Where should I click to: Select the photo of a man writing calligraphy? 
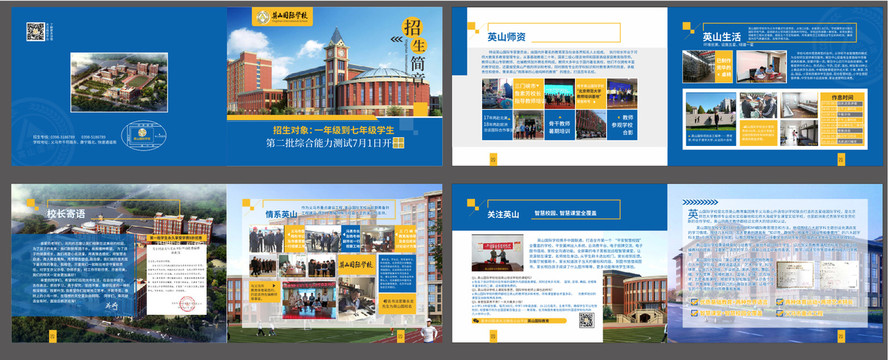click(x=356, y=299)
